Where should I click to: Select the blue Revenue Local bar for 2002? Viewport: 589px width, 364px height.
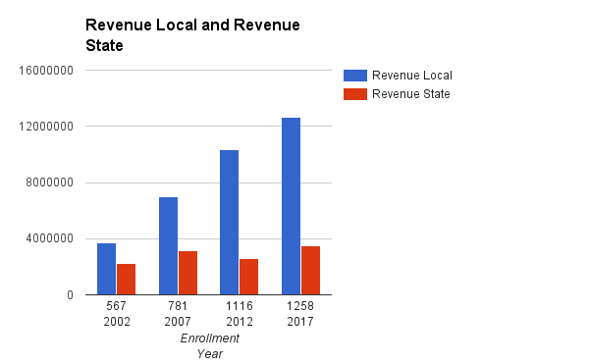pos(106,269)
